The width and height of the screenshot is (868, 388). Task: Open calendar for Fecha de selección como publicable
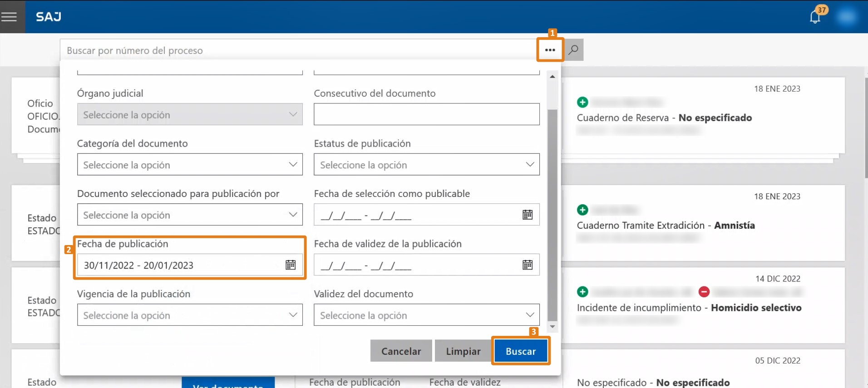click(528, 215)
